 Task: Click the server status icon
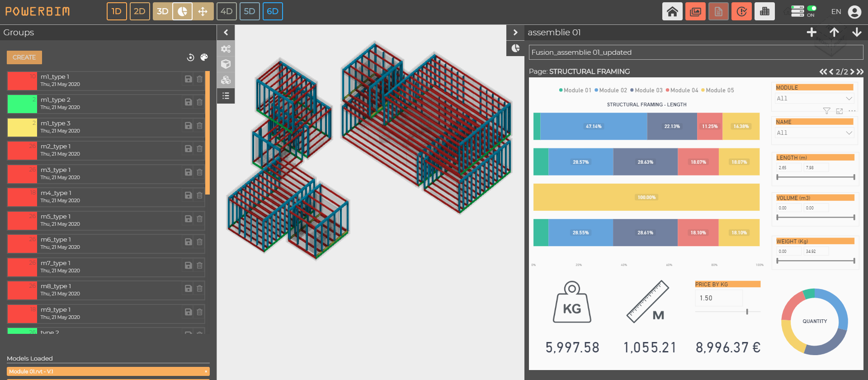click(x=797, y=11)
